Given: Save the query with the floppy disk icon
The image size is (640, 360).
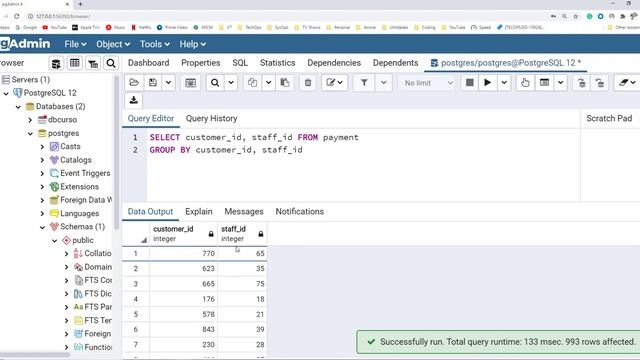Looking at the screenshot, I should tap(153, 83).
